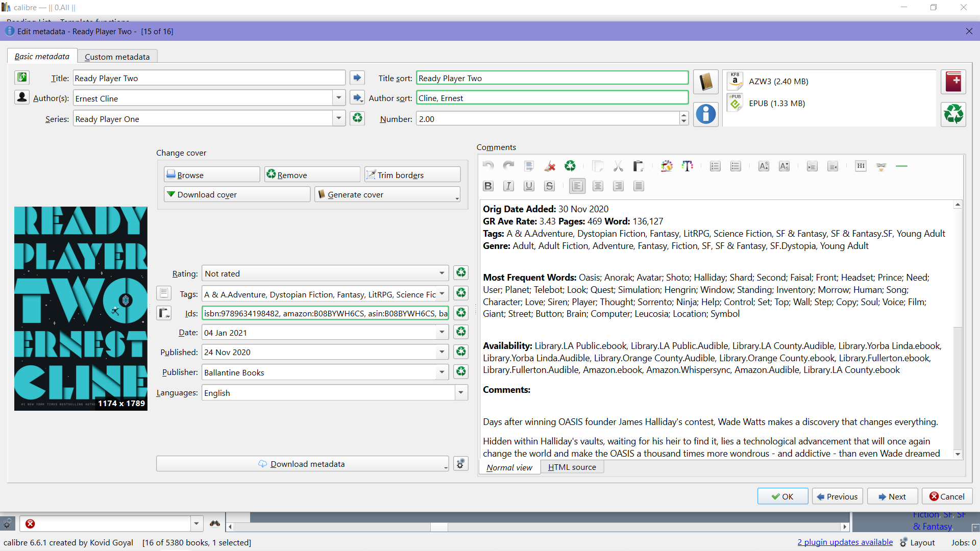Viewport: 980px width, 551px height.
Task: Click the Ready Player Two cover thumbnail
Action: pos(81,308)
